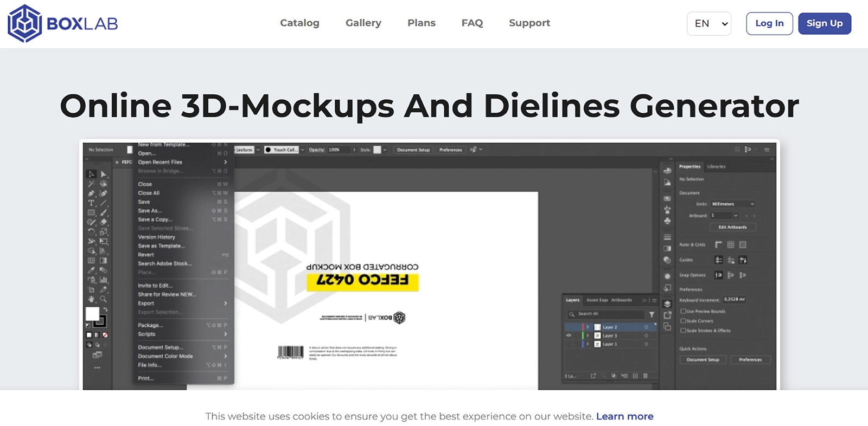
Task: Select the Eyedropper tool
Action: [x=92, y=270]
